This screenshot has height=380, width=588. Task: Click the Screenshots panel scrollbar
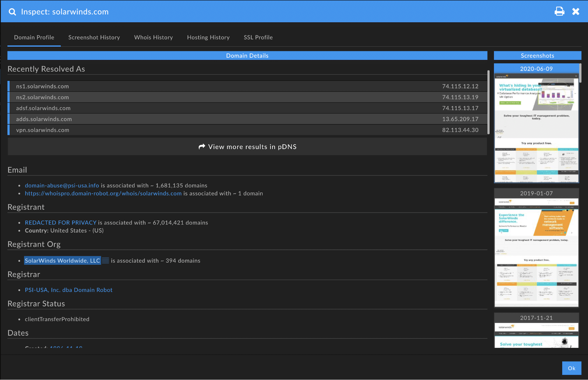580,73
